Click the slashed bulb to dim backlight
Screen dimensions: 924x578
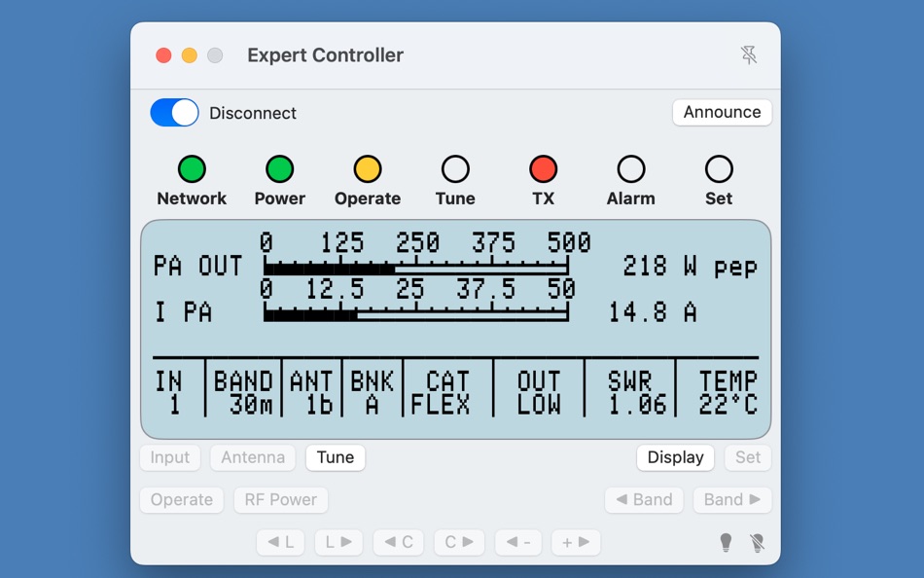758,542
